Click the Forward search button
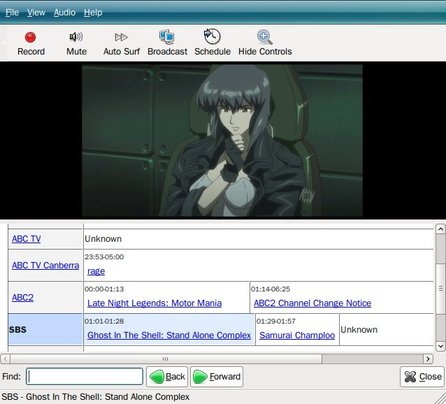 tap(217, 377)
